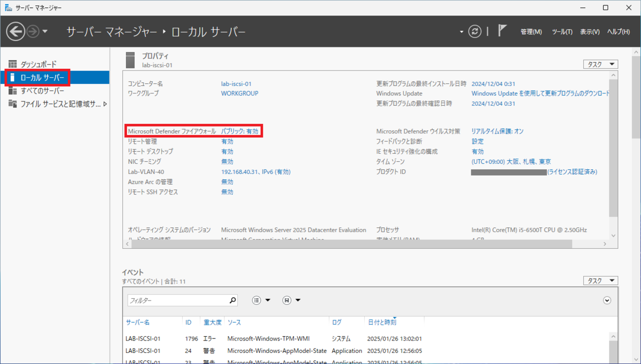Expand the ファイル サービス submenu arrow
Screen dimensions: 641x364
pos(105,104)
